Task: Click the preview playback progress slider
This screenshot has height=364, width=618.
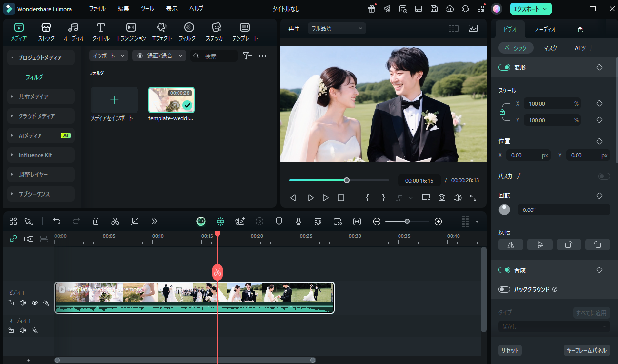Action: (339, 180)
